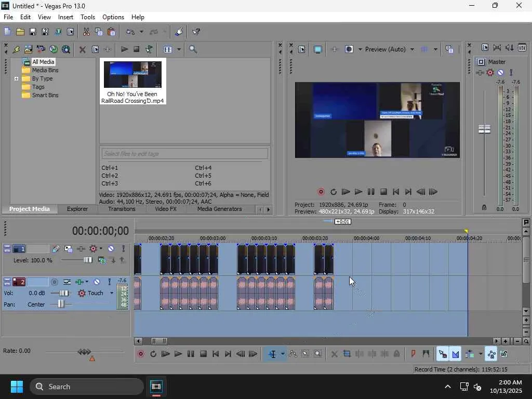This screenshot has width=532, height=399.
Task: Open the Touch automation mode dropdown
Action: click(111, 294)
